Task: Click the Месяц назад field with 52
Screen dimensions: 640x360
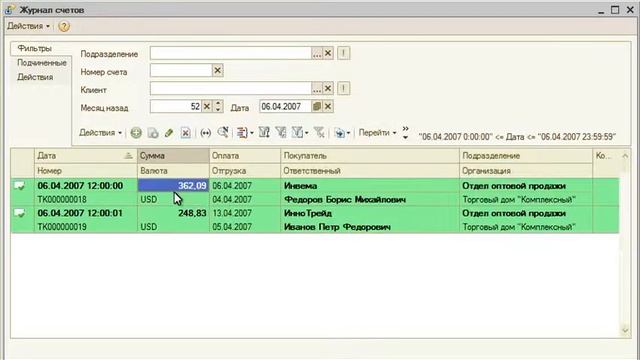Action: 176,107
